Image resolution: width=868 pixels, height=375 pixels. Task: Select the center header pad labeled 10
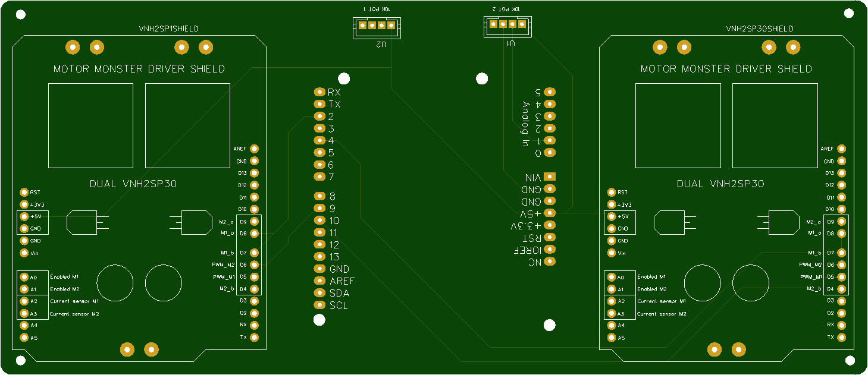[319, 220]
